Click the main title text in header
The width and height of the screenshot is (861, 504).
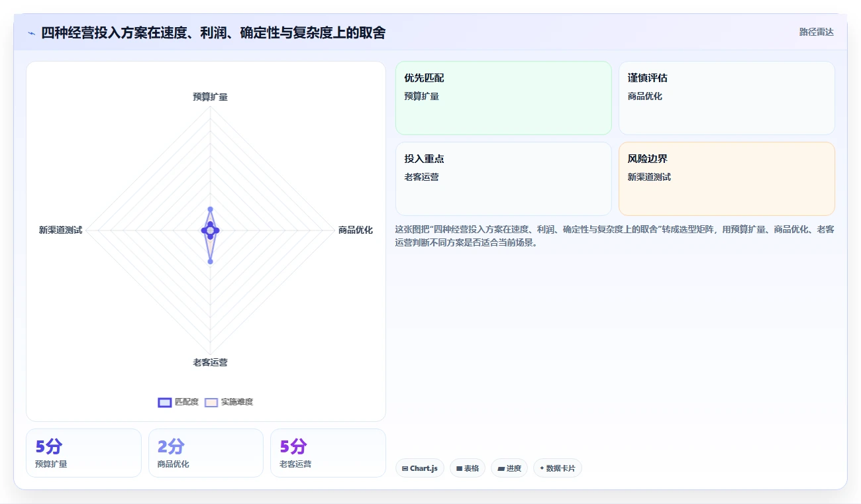click(213, 32)
